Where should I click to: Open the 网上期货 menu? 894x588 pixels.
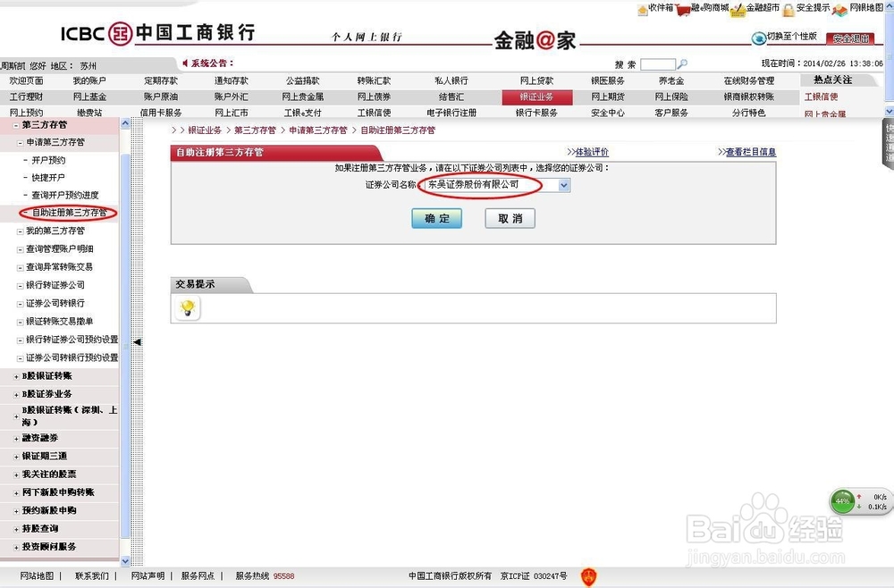coord(608,97)
